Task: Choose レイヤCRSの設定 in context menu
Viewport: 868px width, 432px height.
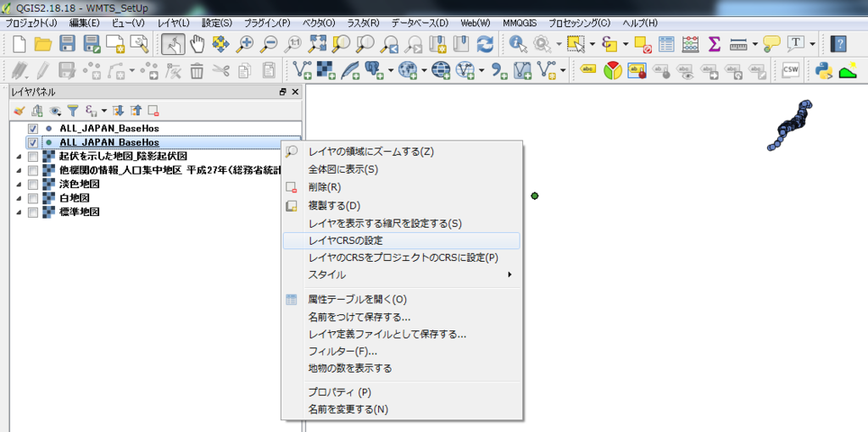Action: point(401,241)
